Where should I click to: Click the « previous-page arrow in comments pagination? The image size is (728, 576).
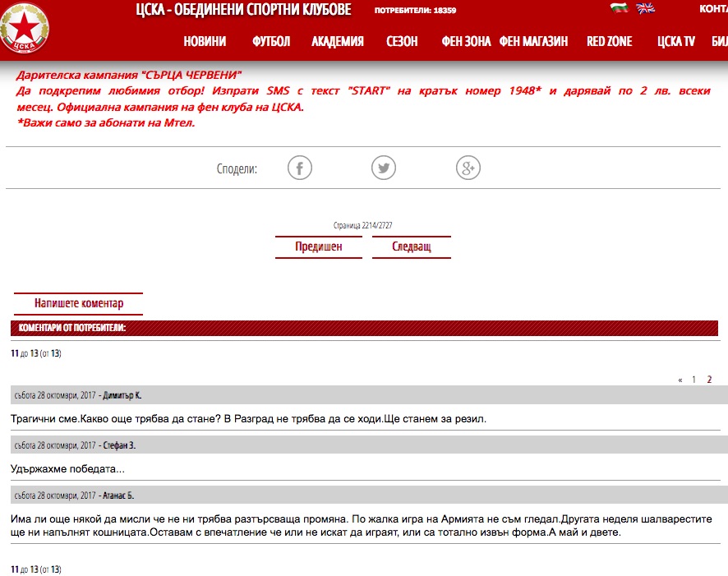coord(680,380)
